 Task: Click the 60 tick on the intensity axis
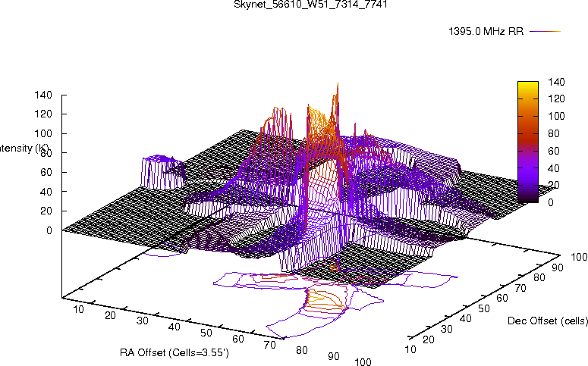coord(46,172)
